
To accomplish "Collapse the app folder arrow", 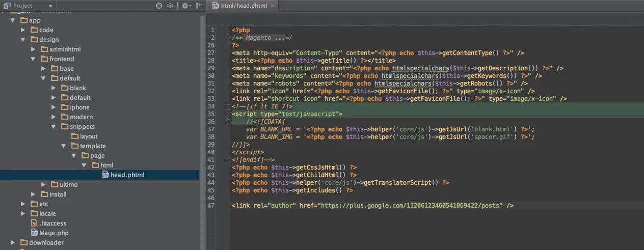I will click(x=13, y=20).
